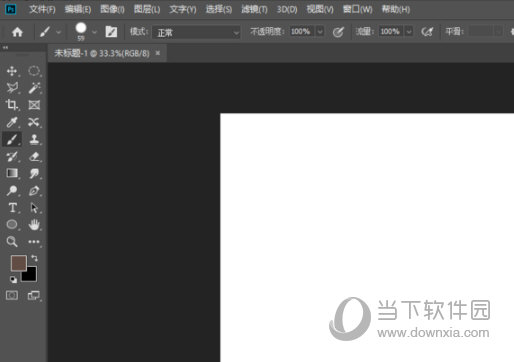Open the 图像(I) menu
The width and height of the screenshot is (514, 362).
[112, 9]
